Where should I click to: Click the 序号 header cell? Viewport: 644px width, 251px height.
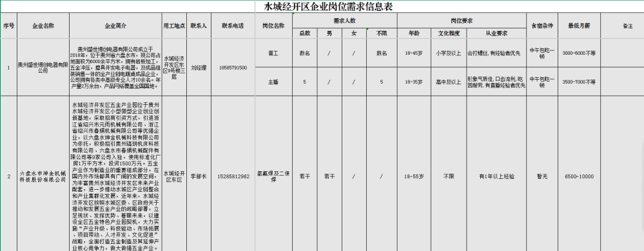click(x=8, y=26)
